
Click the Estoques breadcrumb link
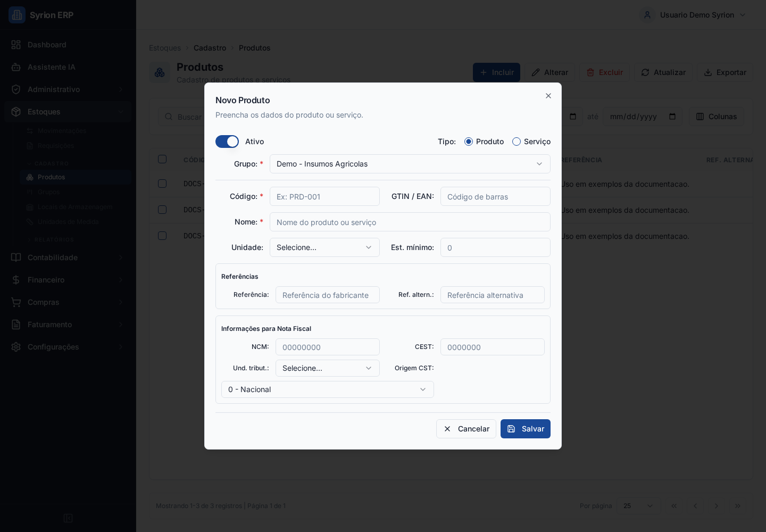click(x=165, y=48)
